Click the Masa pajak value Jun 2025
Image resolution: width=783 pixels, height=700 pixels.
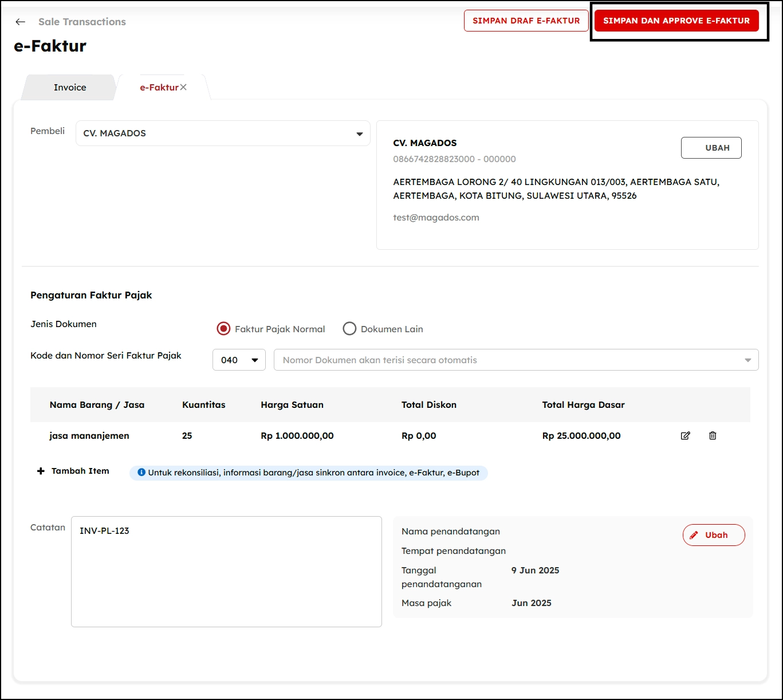(x=532, y=603)
